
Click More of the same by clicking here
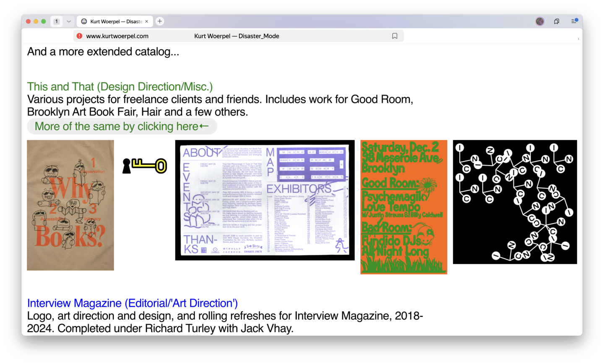(x=122, y=126)
